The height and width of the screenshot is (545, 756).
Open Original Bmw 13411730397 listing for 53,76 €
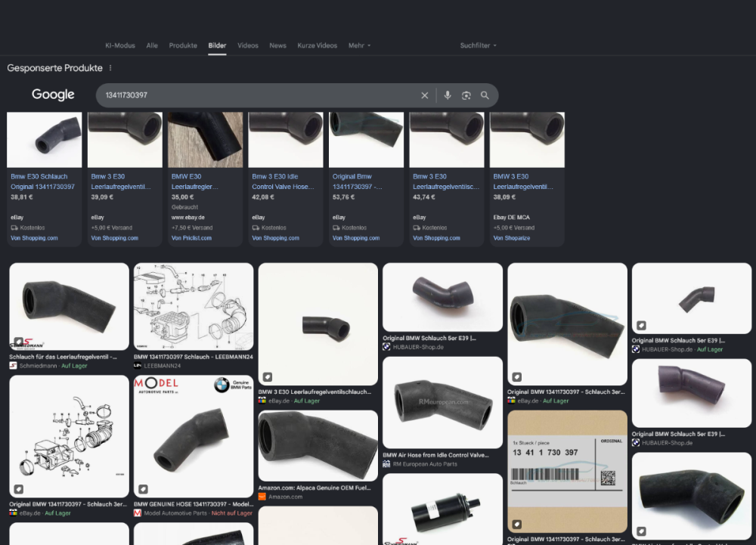pos(358,181)
